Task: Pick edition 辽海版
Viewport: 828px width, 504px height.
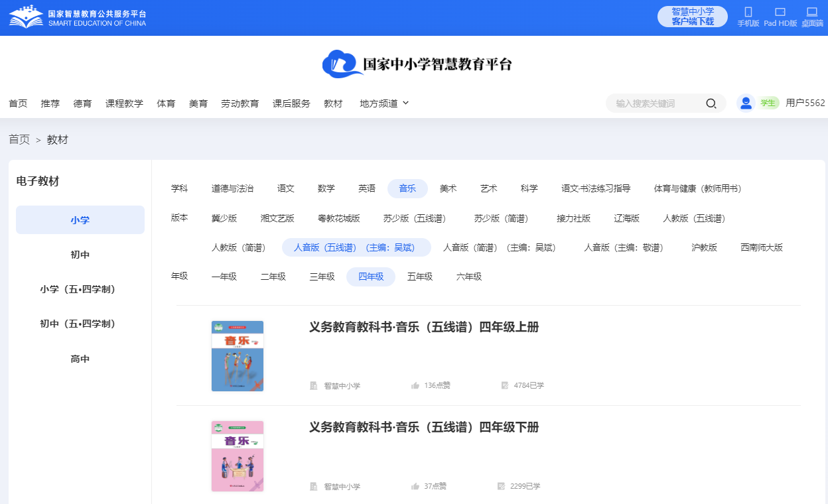Action: (x=627, y=218)
